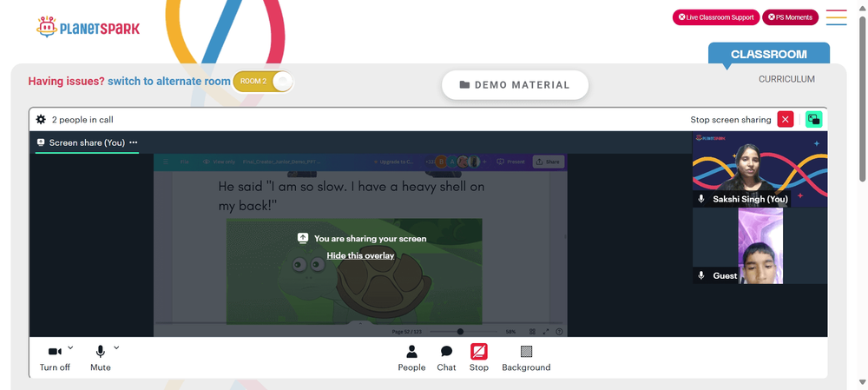Click Upgrade to Canva option in shared screen

click(393, 162)
